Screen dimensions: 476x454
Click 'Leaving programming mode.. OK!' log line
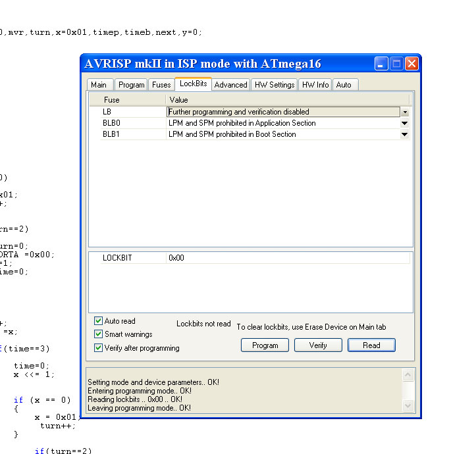pyautogui.click(x=139, y=408)
